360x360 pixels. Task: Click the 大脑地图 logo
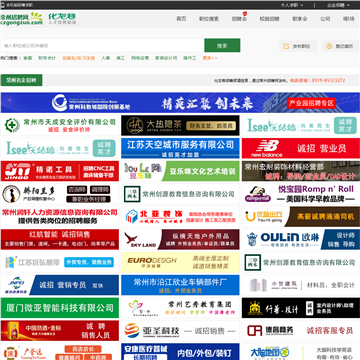click(270, 352)
